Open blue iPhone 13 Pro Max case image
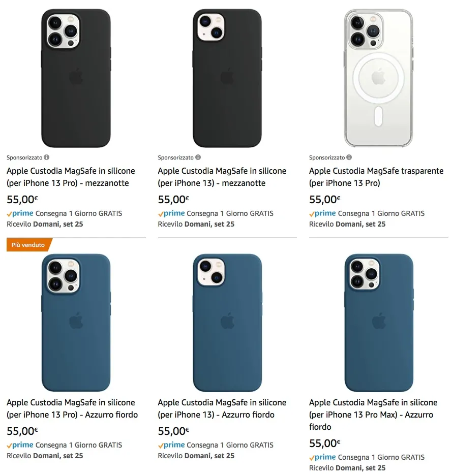This screenshot has width=453, height=476. [x=378, y=322]
